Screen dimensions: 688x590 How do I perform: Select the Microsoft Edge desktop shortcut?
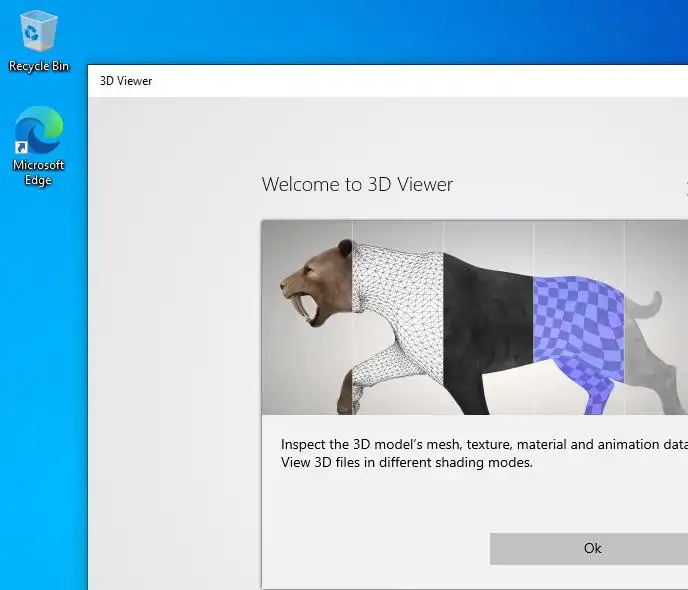coord(39,147)
